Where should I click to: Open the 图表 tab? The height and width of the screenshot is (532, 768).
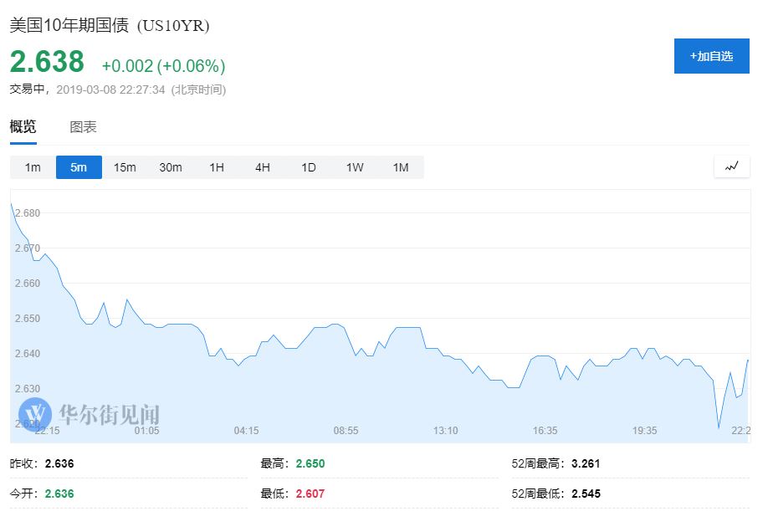click(x=83, y=127)
